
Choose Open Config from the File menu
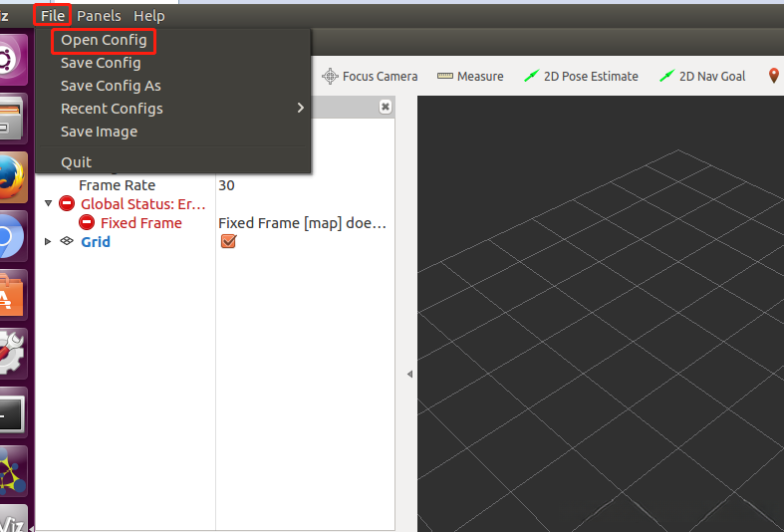pos(104,40)
